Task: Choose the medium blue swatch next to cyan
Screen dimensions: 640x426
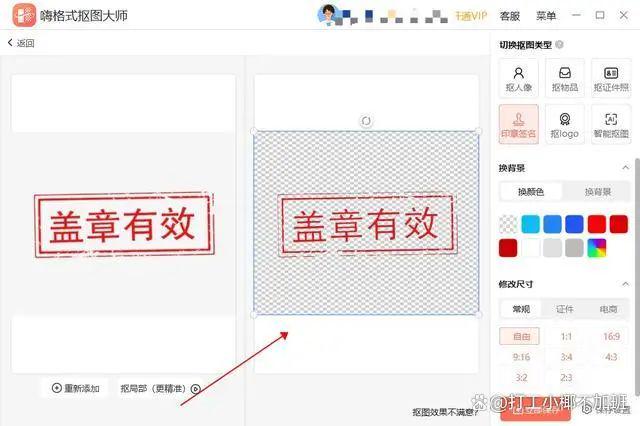Action: tap(552, 224)
